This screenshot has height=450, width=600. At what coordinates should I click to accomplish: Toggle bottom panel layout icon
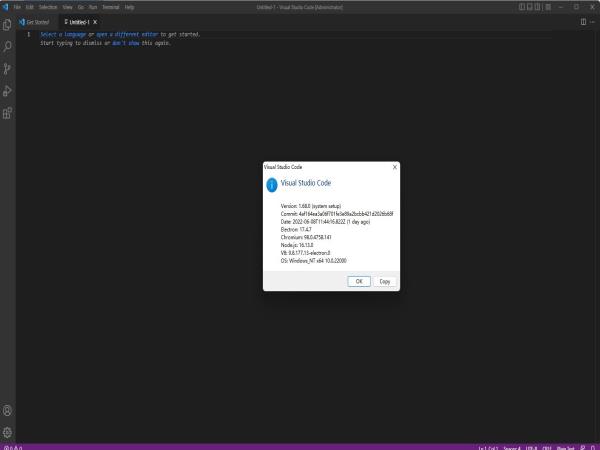pos(530,7)
